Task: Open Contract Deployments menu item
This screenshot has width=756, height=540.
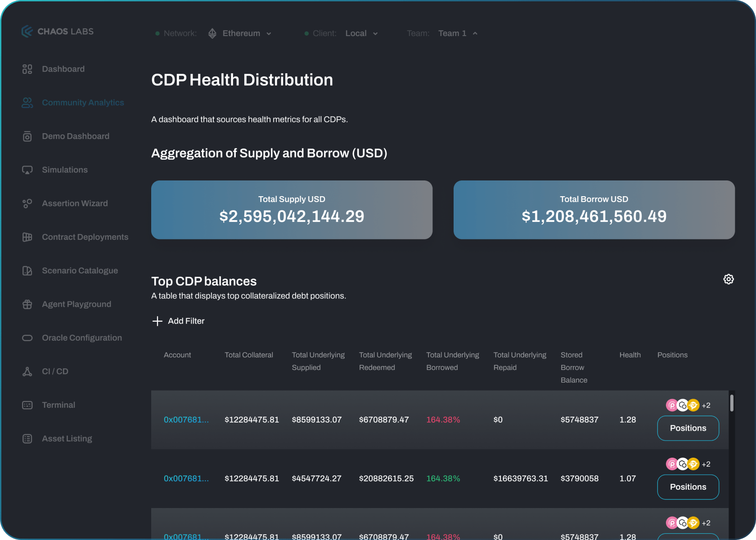Action: coord(85,237)
